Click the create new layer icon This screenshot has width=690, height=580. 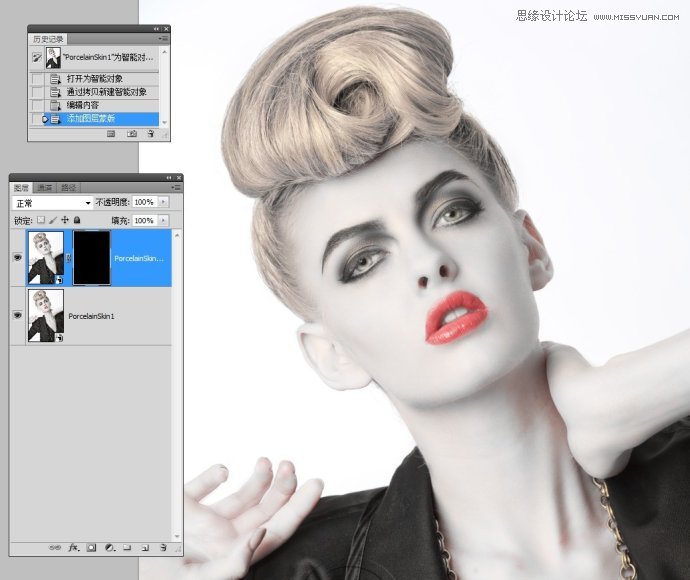click(144, 547)
